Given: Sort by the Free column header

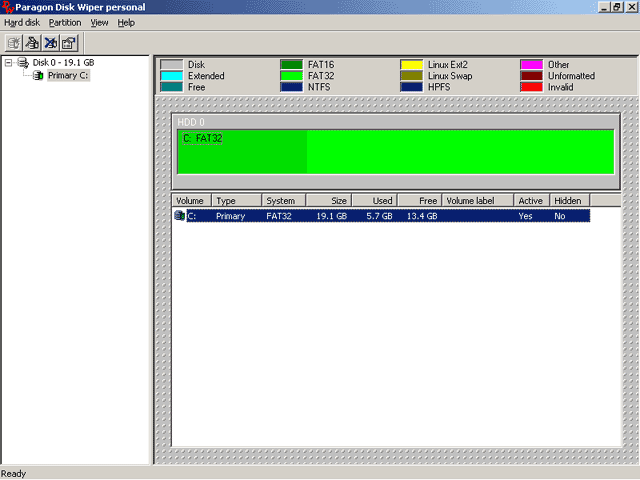Looking at the screenshot, I should coord(420,201).
